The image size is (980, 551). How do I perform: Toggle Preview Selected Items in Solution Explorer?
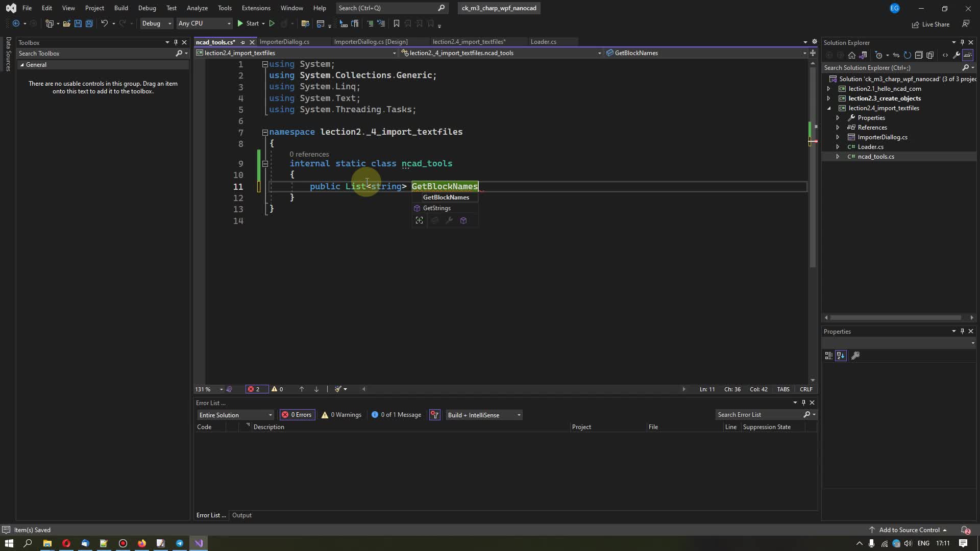point(968,55)
